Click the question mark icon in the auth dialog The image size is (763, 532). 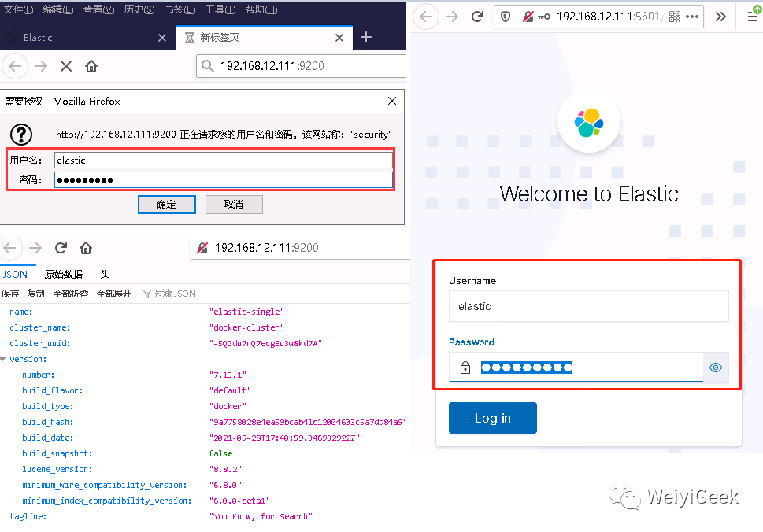[21, 135]
